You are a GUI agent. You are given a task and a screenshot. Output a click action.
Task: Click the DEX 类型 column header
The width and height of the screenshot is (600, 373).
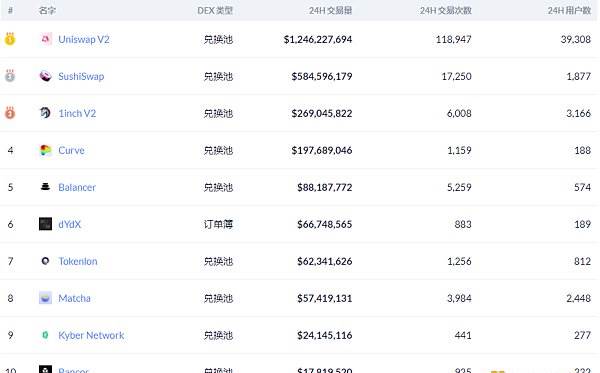point(215,10)
